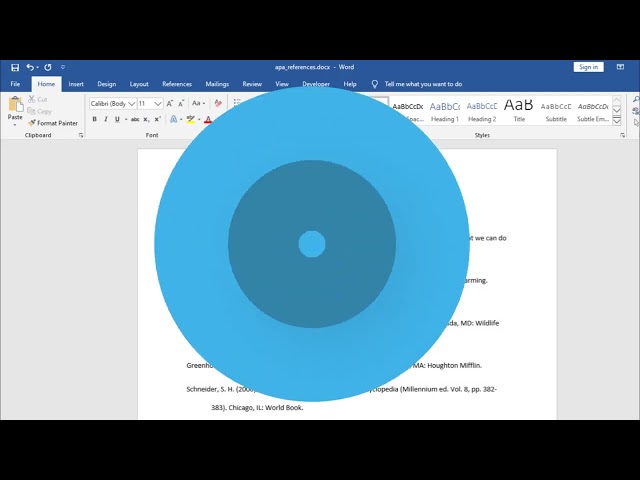The width and height of the screenshot is (640, 480).
Task: Undo the last action
Action: (x=30, y=67)
